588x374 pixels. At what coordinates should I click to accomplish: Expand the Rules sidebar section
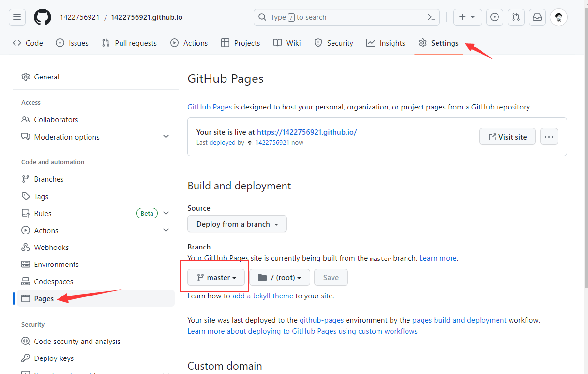pos(166,213)
